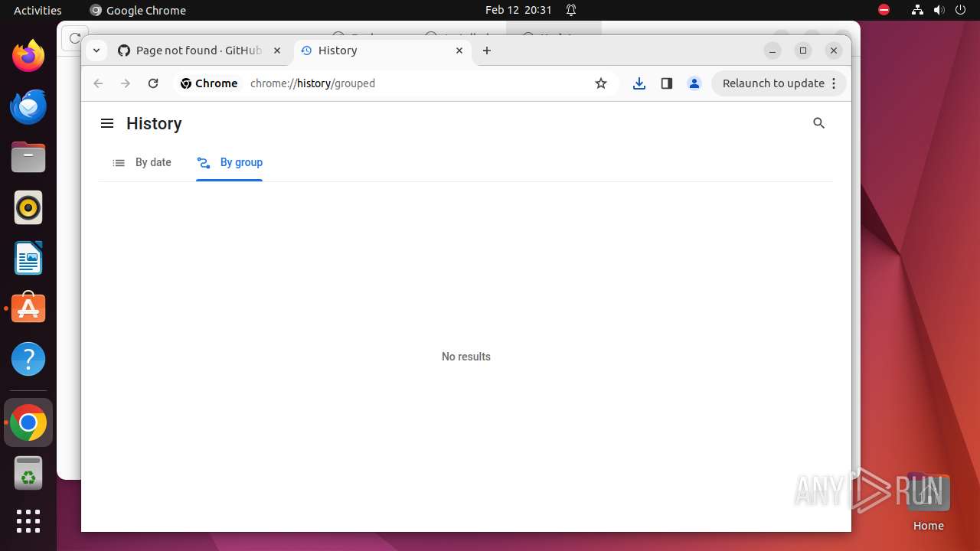Click the Google Chrome dock icon
980x551 pixels.
pos(28,422)
